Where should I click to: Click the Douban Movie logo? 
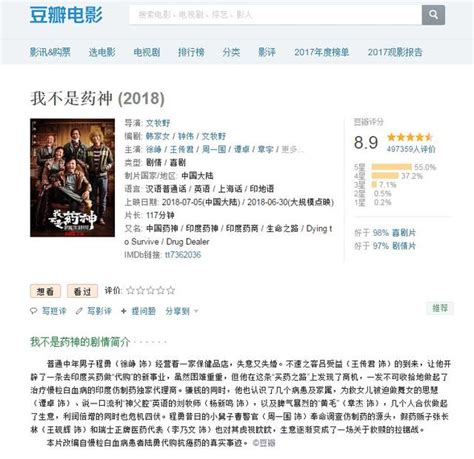pos(66,15)
